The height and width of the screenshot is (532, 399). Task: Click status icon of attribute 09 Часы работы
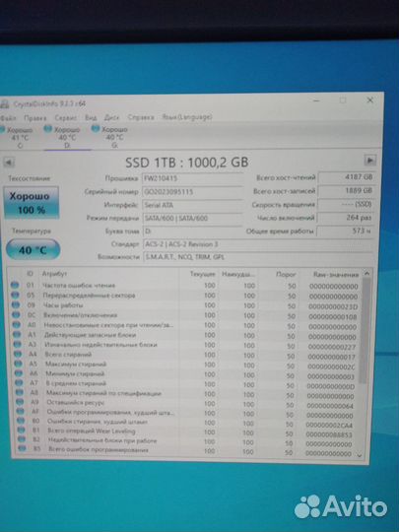pyautogui.click(x=16, y=305)
